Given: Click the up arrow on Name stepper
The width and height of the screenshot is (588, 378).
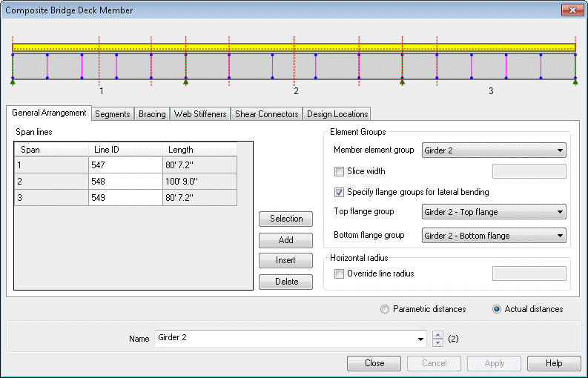Looking at the screenshot, I should pyautogui.click(x=437, y=334).
